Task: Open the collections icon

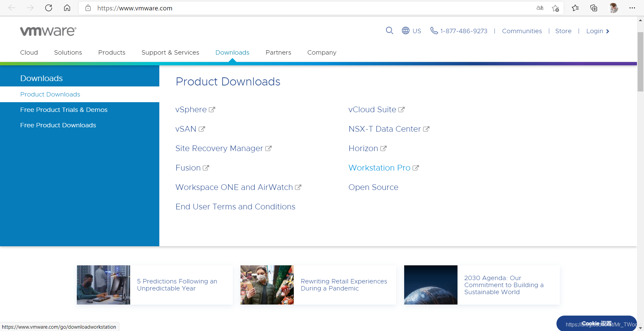Action: pyautogui.click(x=594, y=8)
